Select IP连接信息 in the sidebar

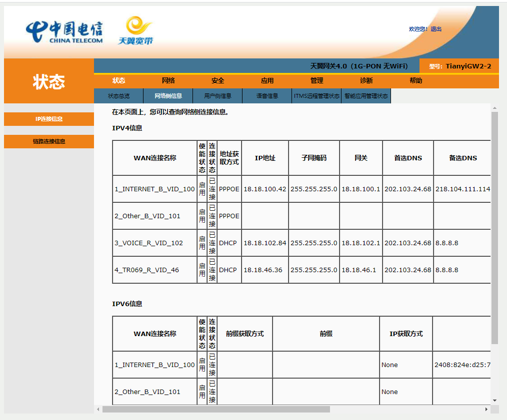tap(49, 119)
